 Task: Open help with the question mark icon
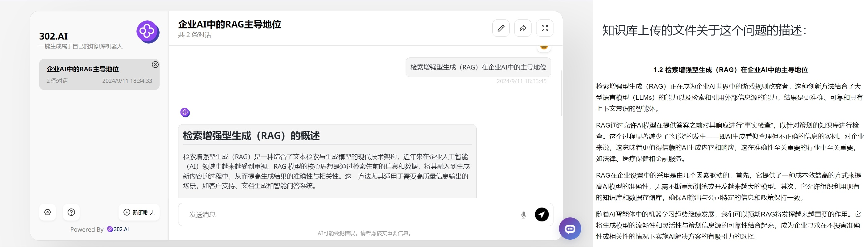(71, 212)
